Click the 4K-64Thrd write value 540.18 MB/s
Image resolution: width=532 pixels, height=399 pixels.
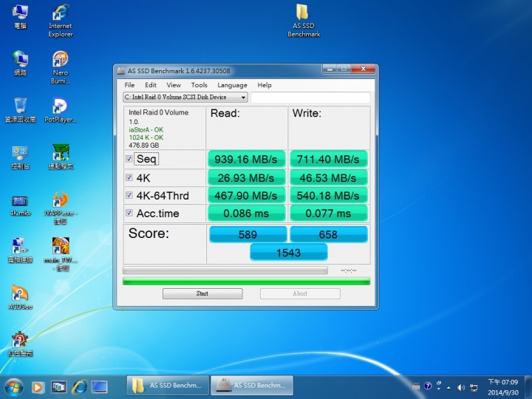(x=328, y=195)
